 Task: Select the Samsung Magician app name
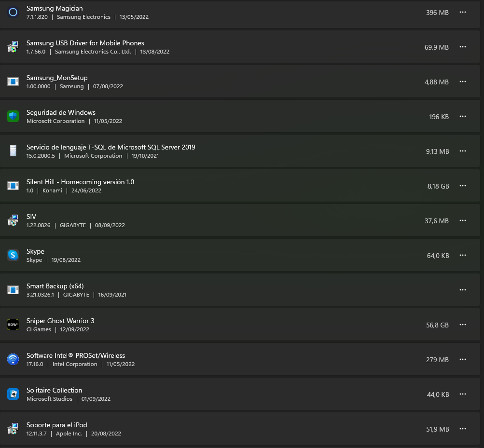[55, 9]
